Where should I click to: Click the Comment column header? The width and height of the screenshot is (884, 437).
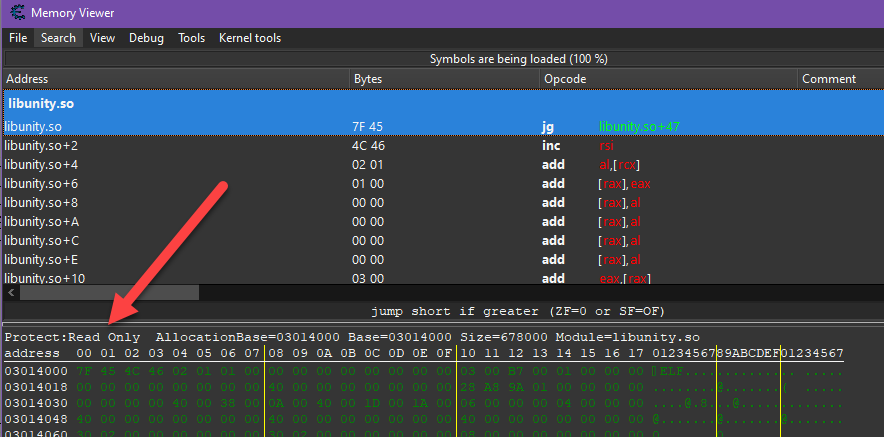[829, 79]
